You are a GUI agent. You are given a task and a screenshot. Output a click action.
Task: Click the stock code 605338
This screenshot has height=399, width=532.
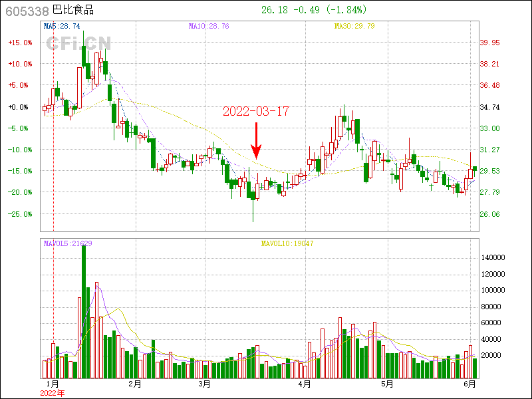(x=26, y=11)
